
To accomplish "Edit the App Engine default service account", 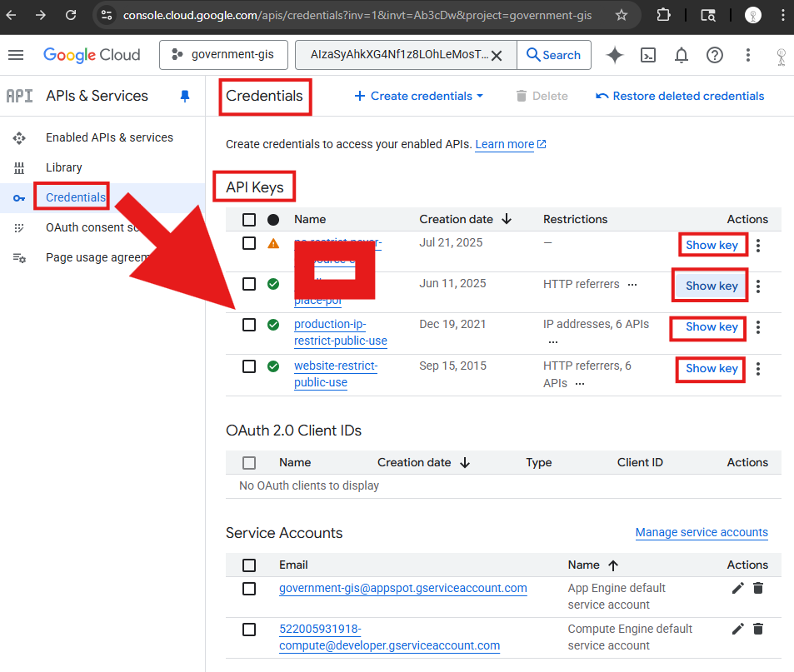I will (x=738, y=588).
